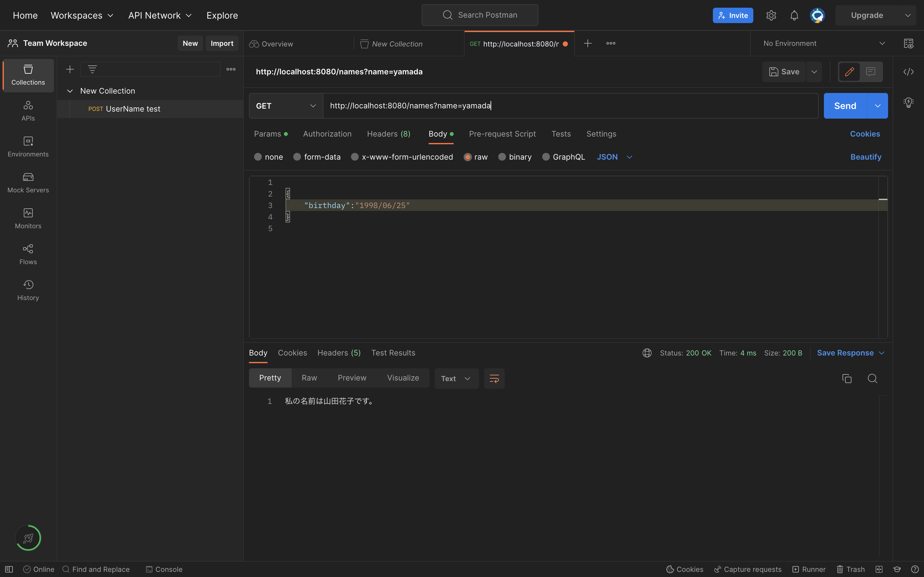Show the request History panel

tap(28, 290)
